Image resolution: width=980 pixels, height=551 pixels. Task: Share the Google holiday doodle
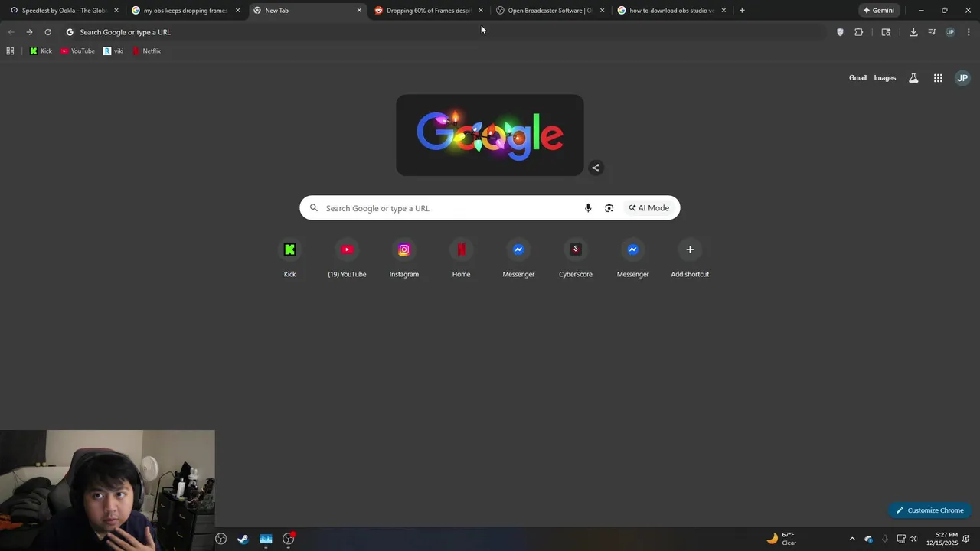click(596, 168)
